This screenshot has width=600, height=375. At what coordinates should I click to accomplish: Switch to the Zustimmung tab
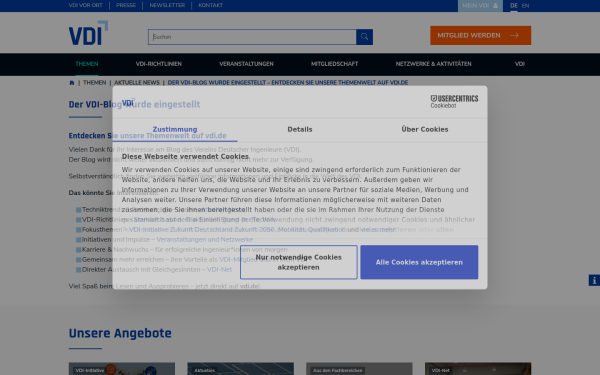175,129
